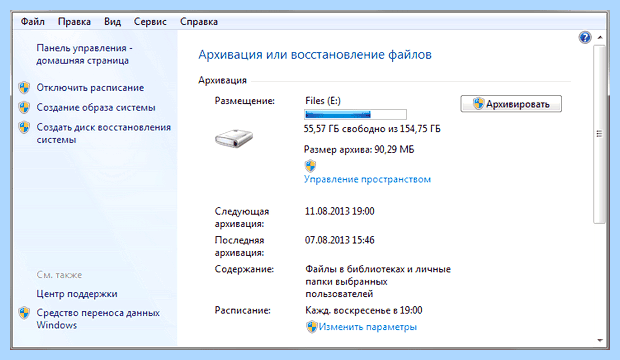Click the scrollbar up arrow
The image size is (620, 360).
pyautogui.click(x=600, y=38)
